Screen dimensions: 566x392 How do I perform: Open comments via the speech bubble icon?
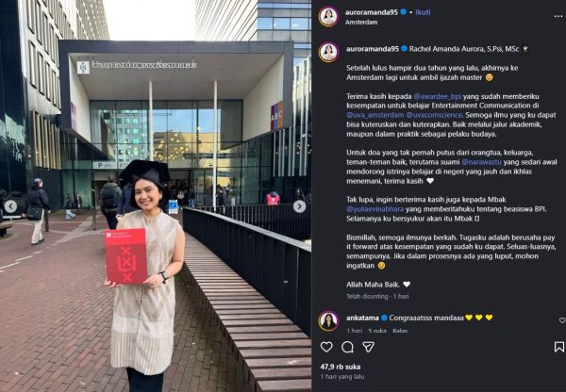(347, 347)
